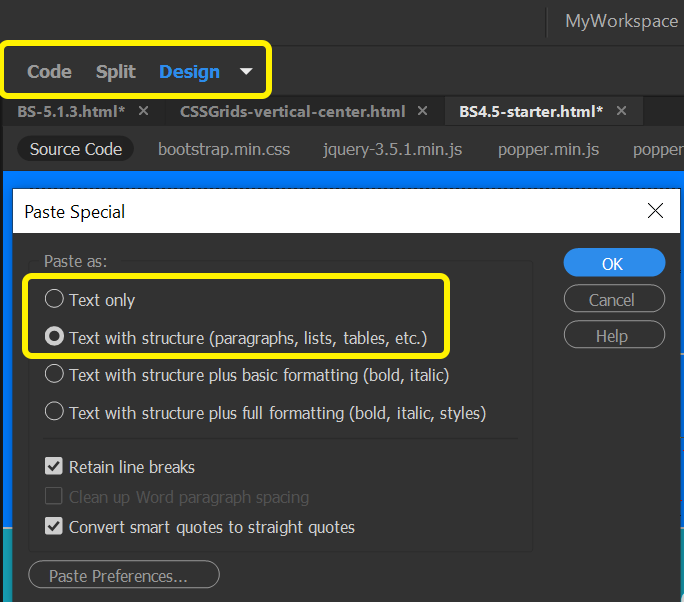Switch to Split view
The height and width of the screenshot is (602, 684).
click(116, 72)
